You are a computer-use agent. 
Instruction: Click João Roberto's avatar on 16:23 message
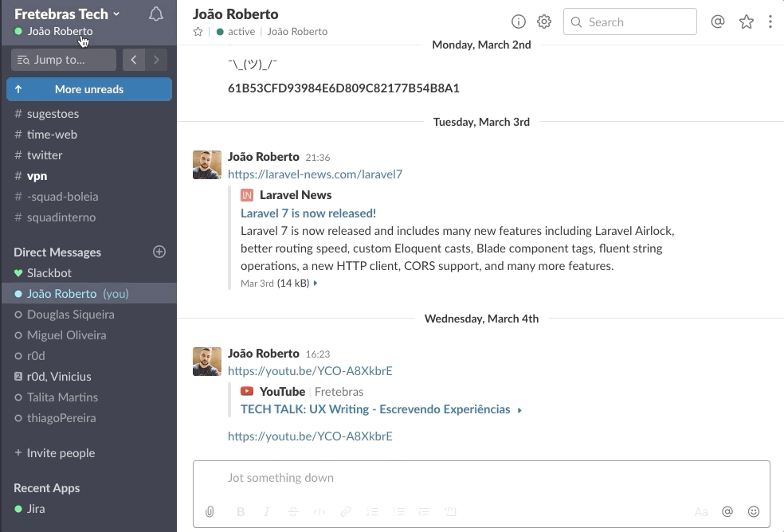pos(207,362)
